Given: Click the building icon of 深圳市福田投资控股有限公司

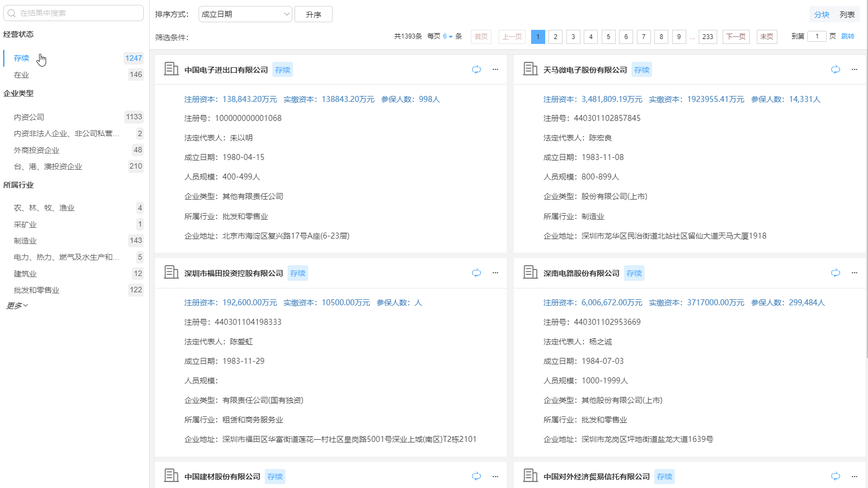Looking at the screenshot, I should pyautogui.click(x=170, y=273).
